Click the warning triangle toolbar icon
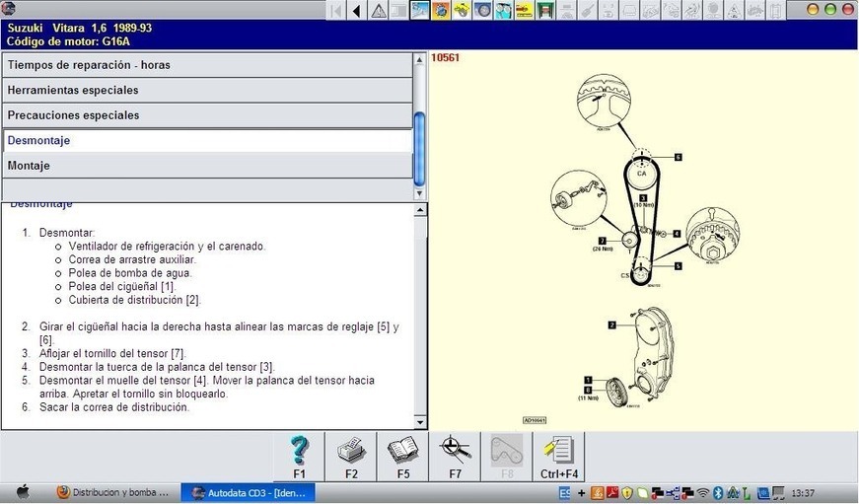This screenshot has height=504, width=859. (x=378, y=11)
